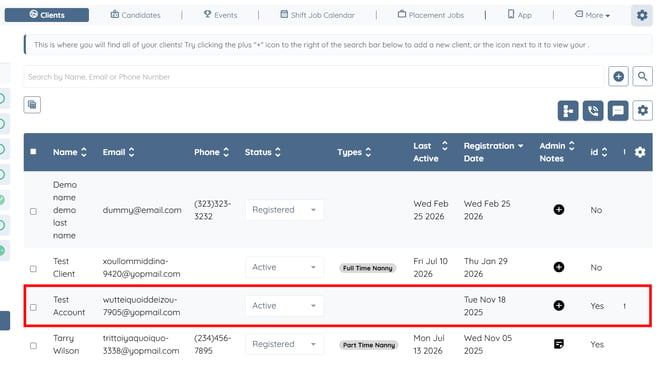Focus the search by name input field

(314, 77)
